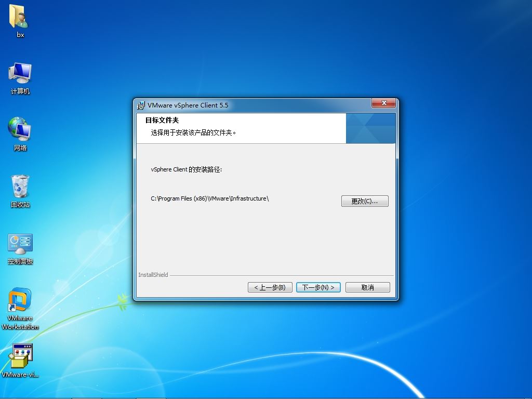Click the 更改(C)... button

coord(365,201)
